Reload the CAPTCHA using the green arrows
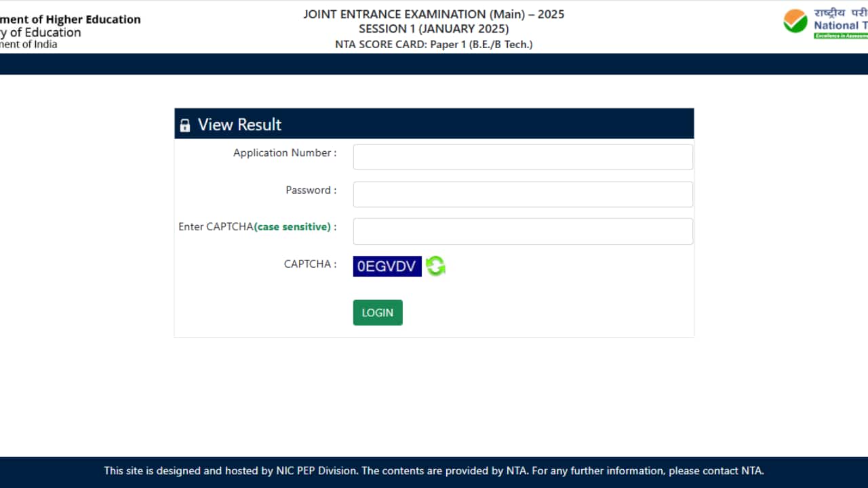 435,266
